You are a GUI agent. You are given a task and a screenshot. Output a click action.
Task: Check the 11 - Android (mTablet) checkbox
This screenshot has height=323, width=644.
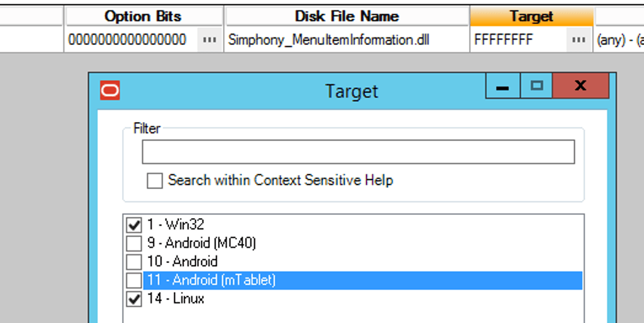coord(134,280)
